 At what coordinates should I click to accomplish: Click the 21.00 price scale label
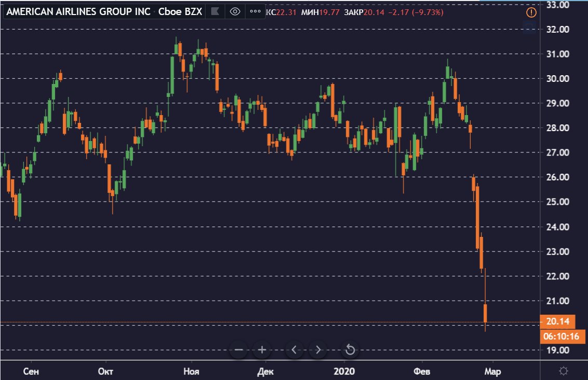(x=557, y=301)
